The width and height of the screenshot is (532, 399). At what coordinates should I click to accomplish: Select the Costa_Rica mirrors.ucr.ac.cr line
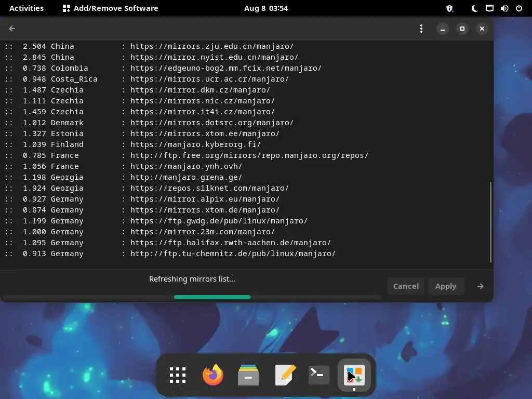click(147, 79)
